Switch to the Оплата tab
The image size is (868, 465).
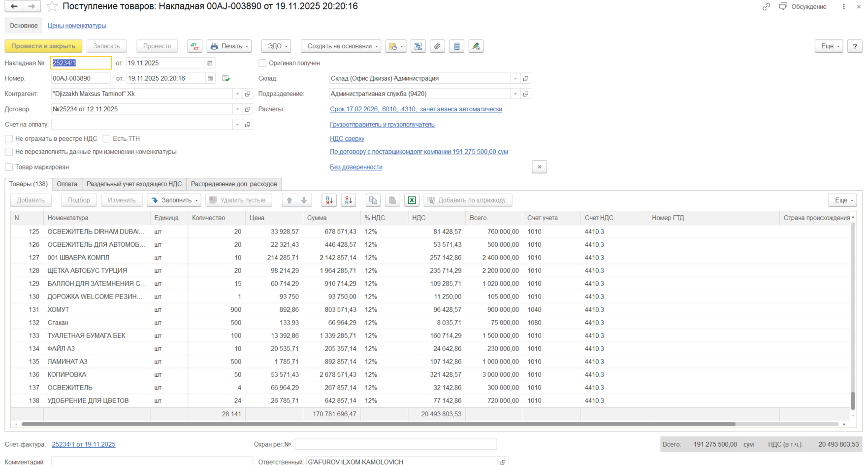coord(67,184)
